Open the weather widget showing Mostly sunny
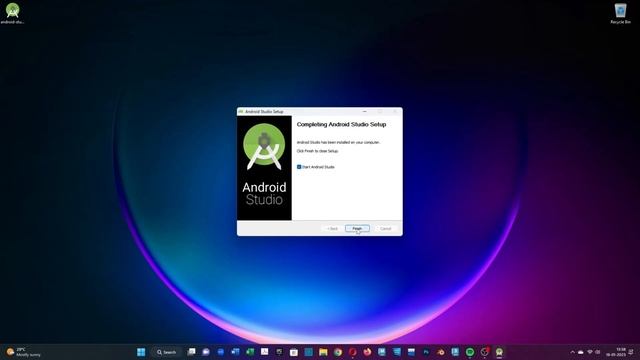 pos(24,352)
